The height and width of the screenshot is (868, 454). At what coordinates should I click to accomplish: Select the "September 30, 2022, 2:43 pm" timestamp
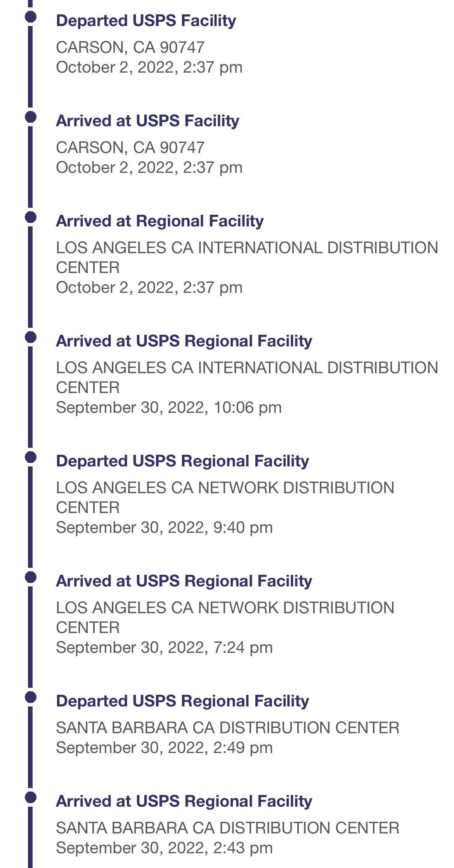click(x=164, y=848)
